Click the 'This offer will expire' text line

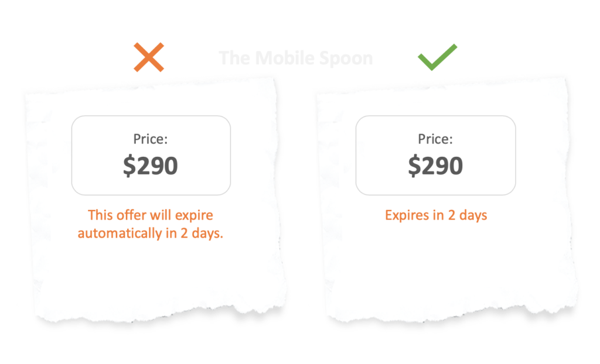click(x=151, y=215)
